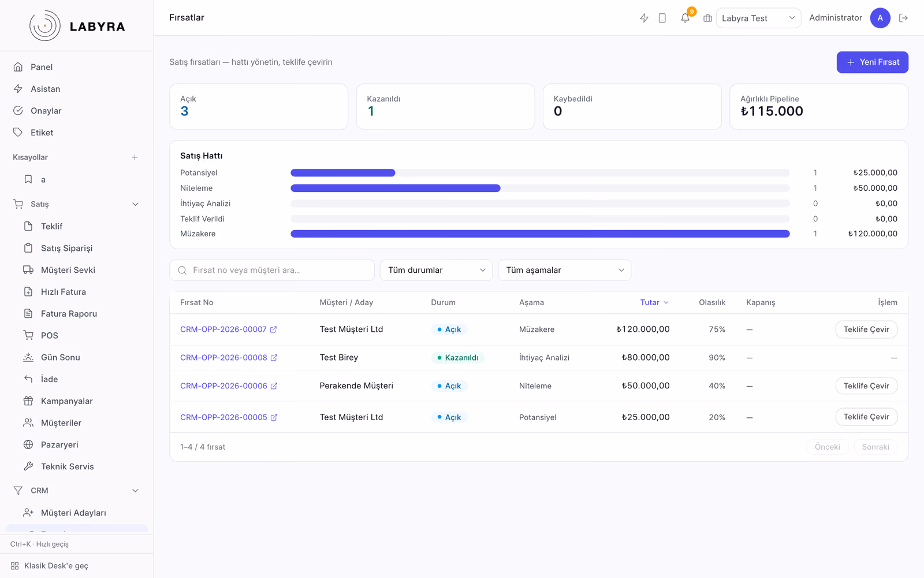This screenshot has width=924, height=578.
Task: Open opportunity link CRM-OPP-2026-00006
Action: (x=223, y=386)
